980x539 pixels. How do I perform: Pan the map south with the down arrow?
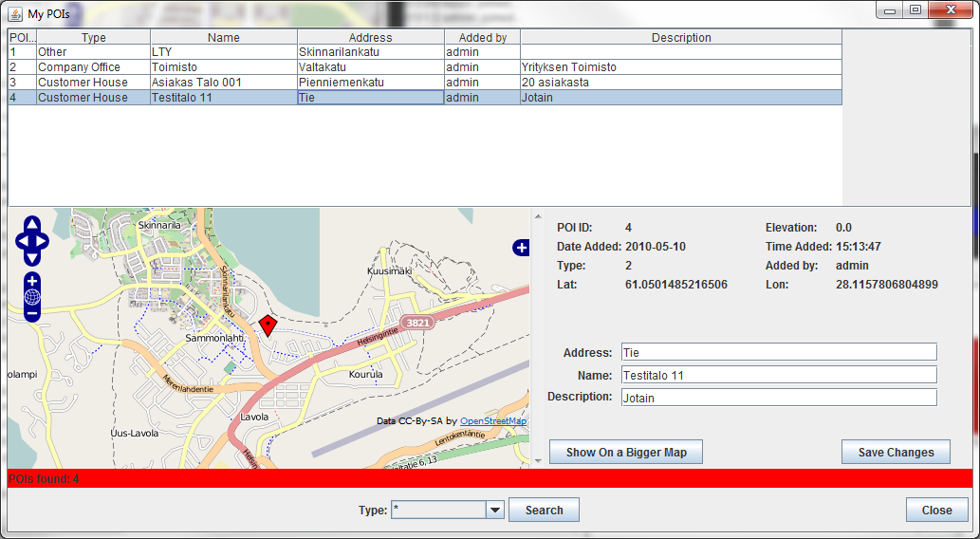32,257
